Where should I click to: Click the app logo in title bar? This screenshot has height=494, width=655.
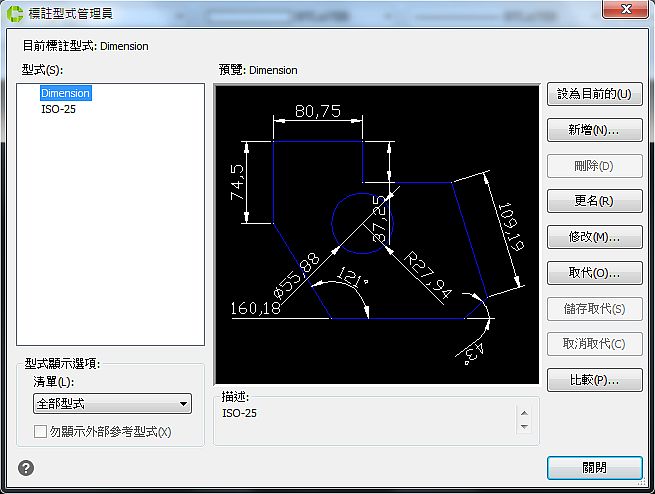coord(15,14)
